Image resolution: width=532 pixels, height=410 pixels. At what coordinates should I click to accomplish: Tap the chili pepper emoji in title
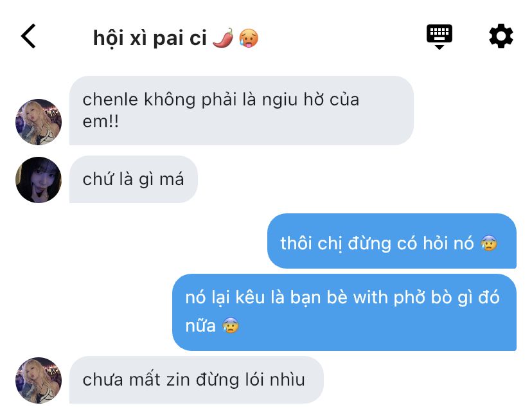coord(223,38)
